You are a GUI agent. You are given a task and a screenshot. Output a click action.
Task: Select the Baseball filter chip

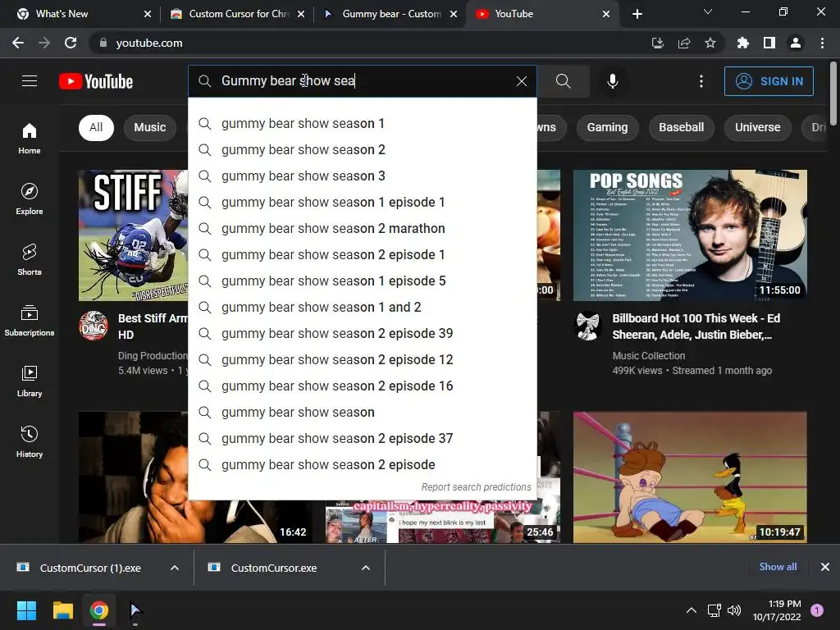coord(681,127)
